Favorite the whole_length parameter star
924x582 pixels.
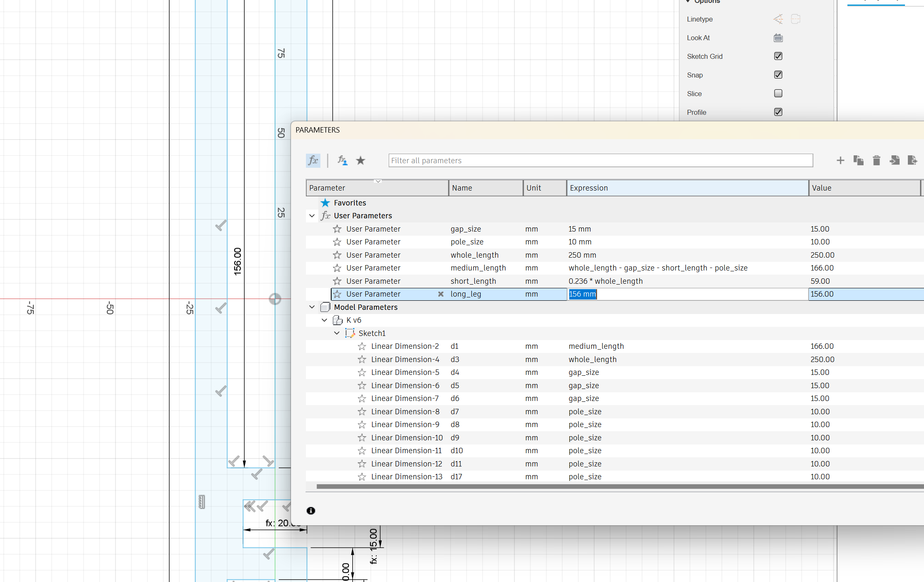click(x=337, y=255)
